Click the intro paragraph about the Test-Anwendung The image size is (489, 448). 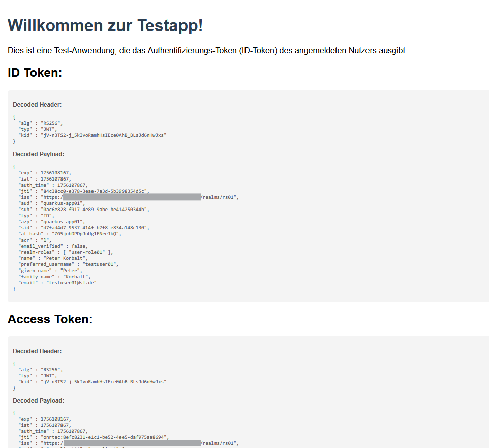pyautogui.click(x=207, y=51)
